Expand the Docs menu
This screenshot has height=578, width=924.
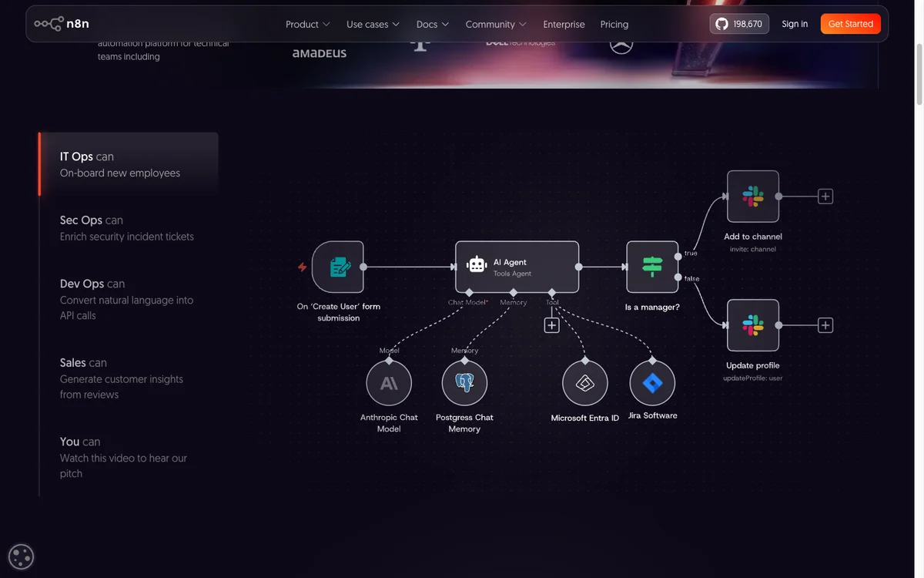[433, 24]
